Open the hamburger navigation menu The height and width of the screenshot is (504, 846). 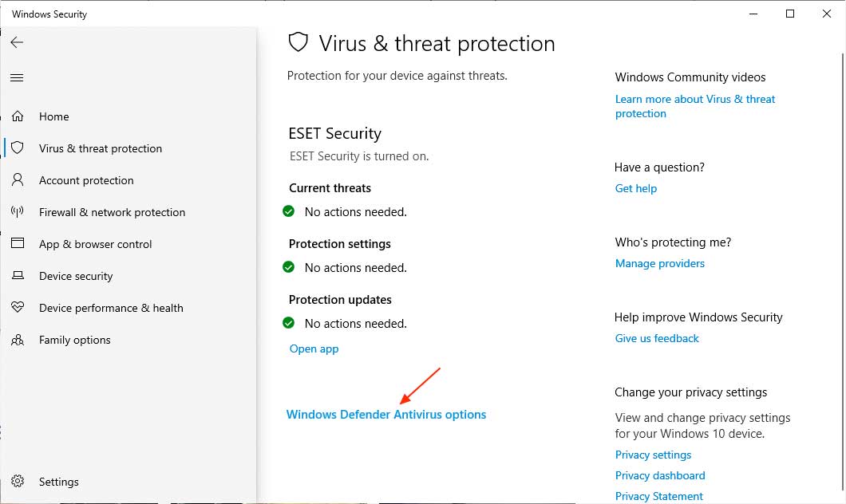pos(17,77)
